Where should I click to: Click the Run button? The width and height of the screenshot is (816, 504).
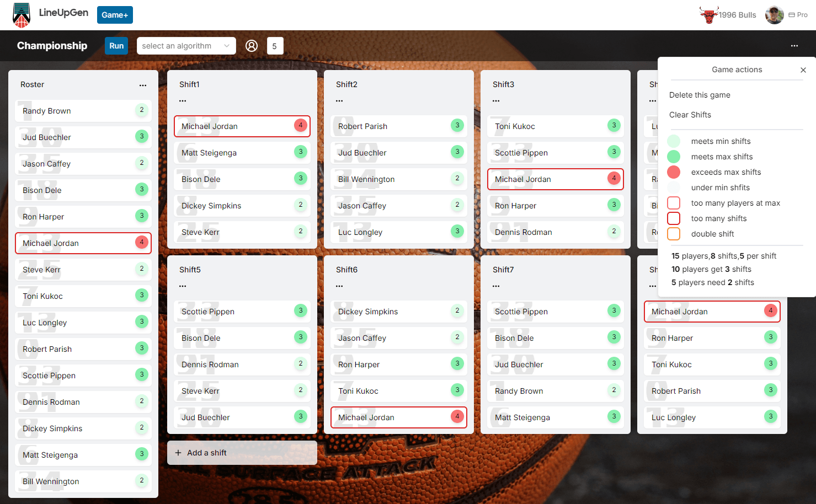116,46
